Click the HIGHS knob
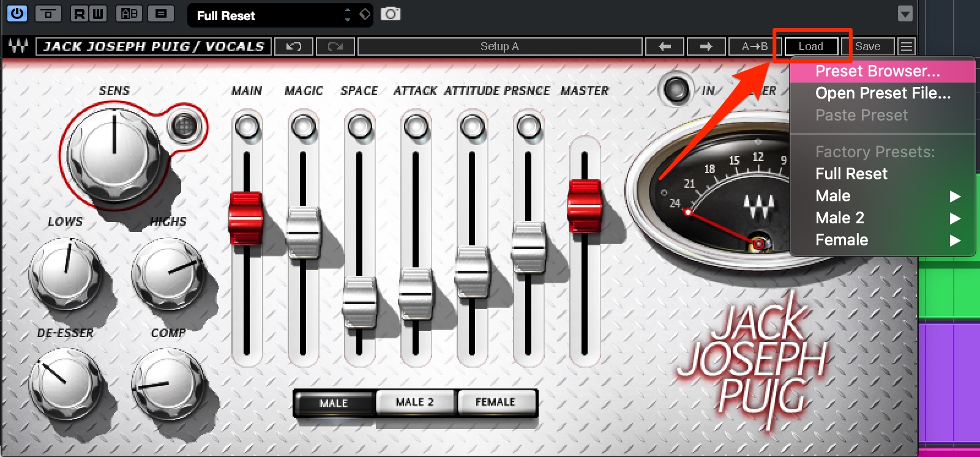This screenshot has height=457, width=980. coord(168,273)
